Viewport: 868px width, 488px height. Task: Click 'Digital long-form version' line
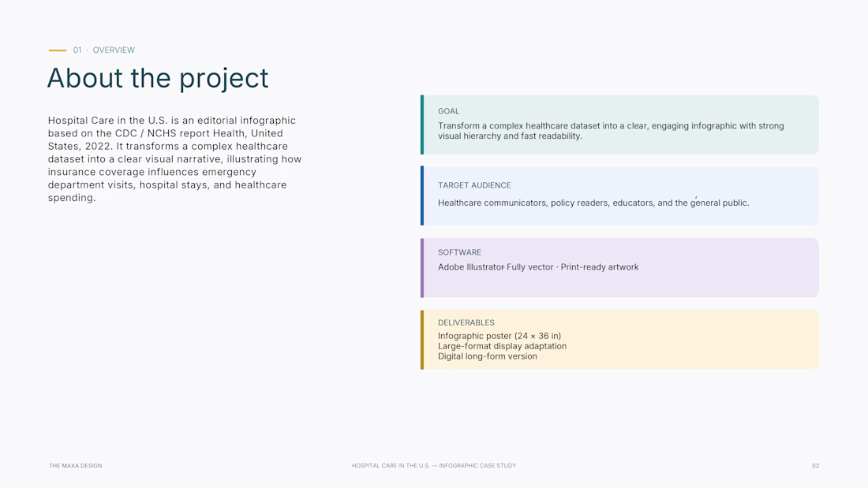point(487,356)
